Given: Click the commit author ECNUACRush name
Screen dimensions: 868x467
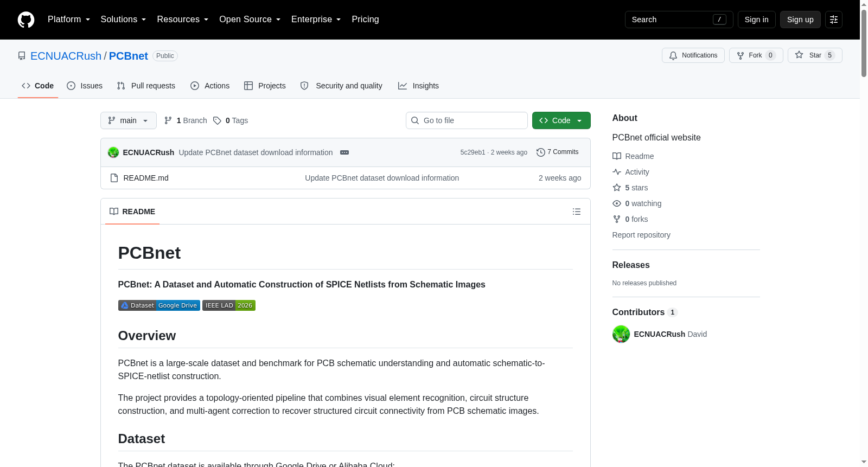Looking at the screenshot, I should [149, 152].
